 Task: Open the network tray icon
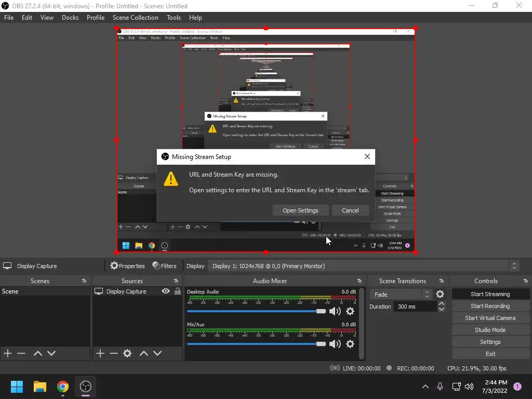tap(456, 387)
